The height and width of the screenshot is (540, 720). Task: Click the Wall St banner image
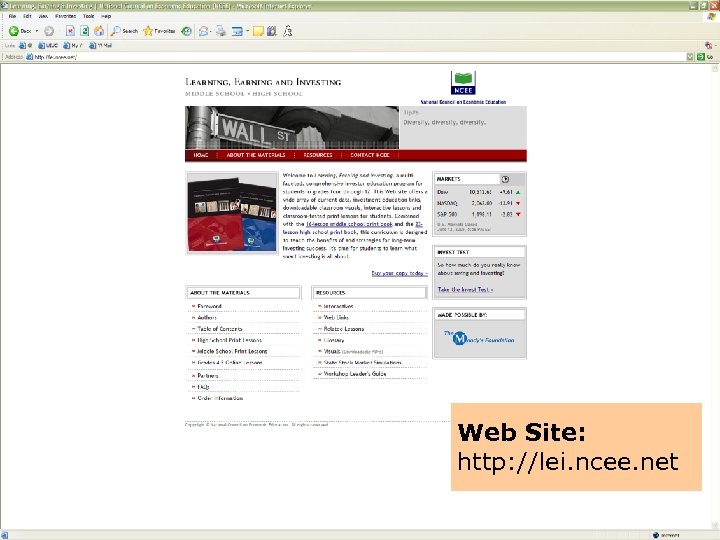point(292,128)
